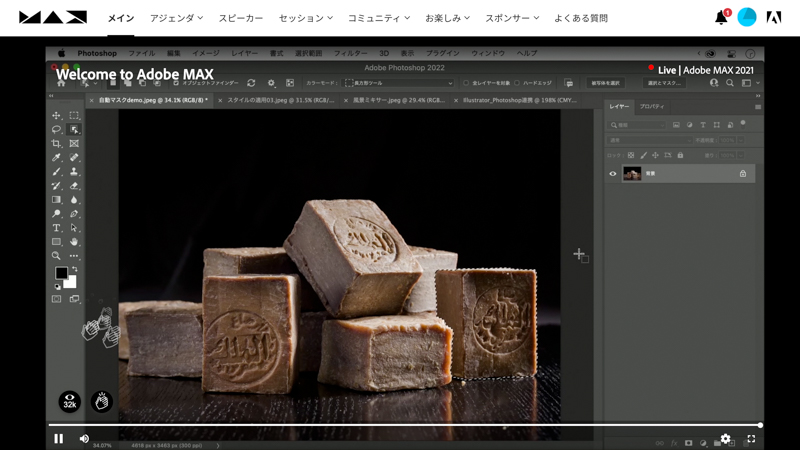The image size is (800, 450).
Task: Send applause with the clapping hands button
Action: [102, 402]
